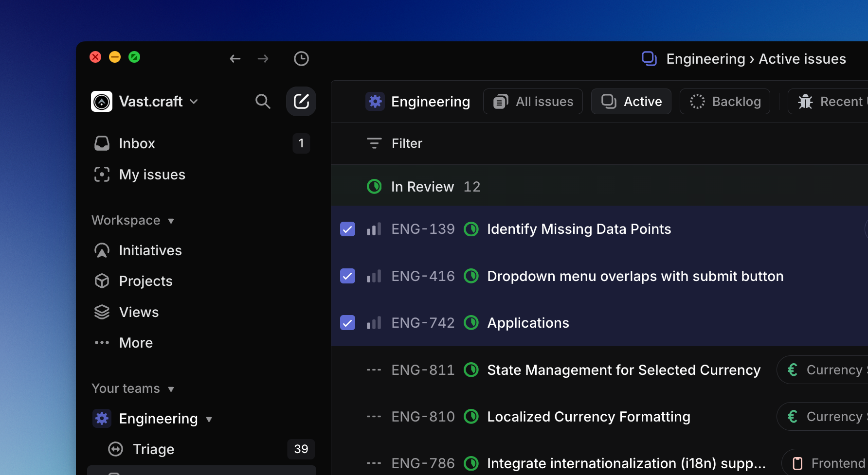Open Inbox in the sidebar
868x475 pixels.
(x=137, y=143)
